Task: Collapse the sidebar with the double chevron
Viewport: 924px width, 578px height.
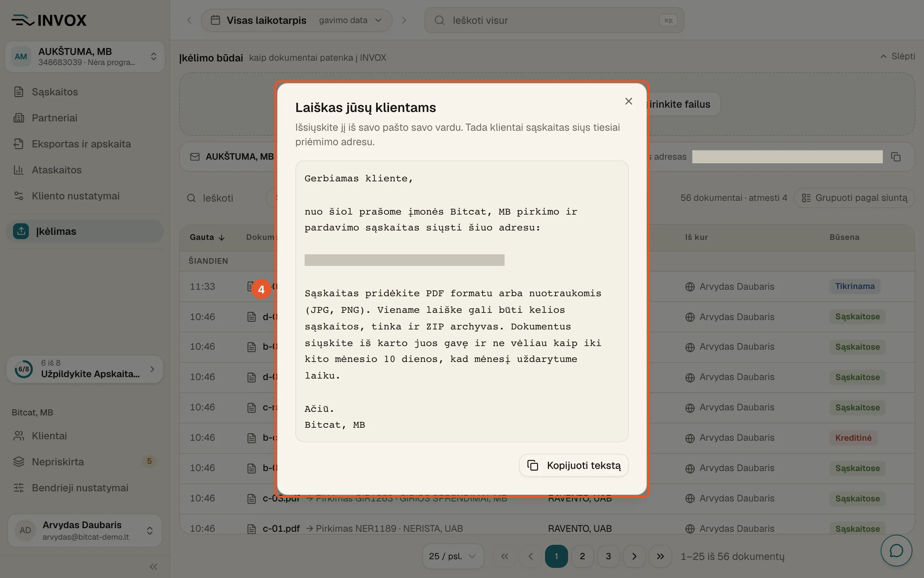Action: [x=153, y=566]
